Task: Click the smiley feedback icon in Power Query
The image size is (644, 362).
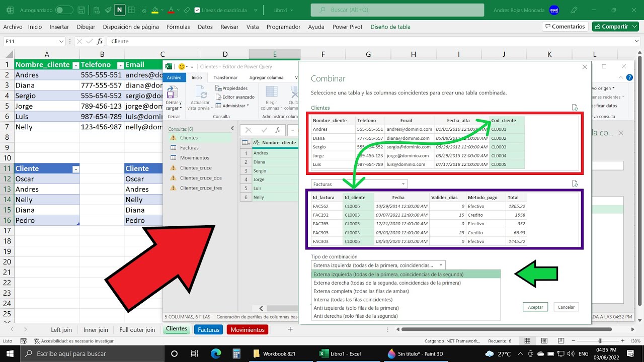Action: pos(182,66)
